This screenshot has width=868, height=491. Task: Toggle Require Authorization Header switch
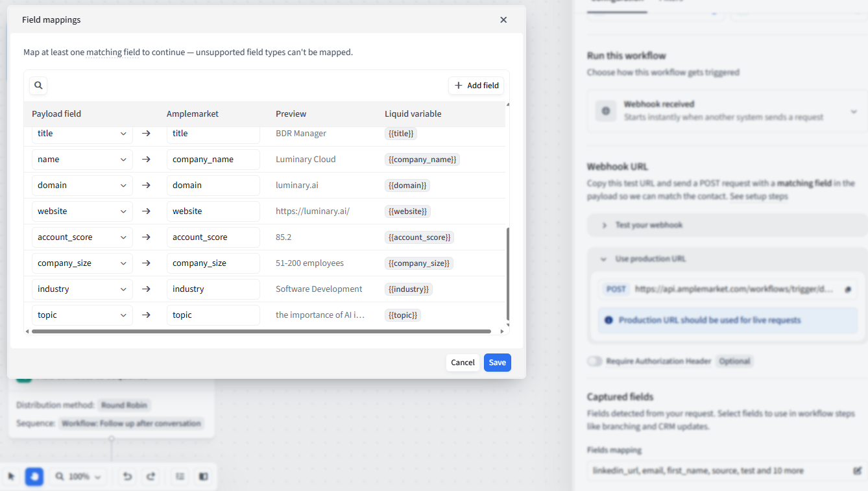point(595,361)
